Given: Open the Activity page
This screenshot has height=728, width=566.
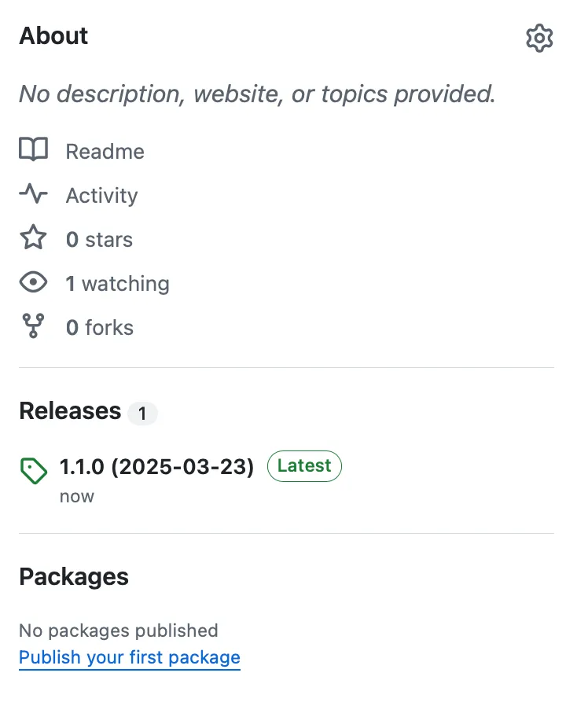Looking at the screenshot, I should (x=101, y=195).
